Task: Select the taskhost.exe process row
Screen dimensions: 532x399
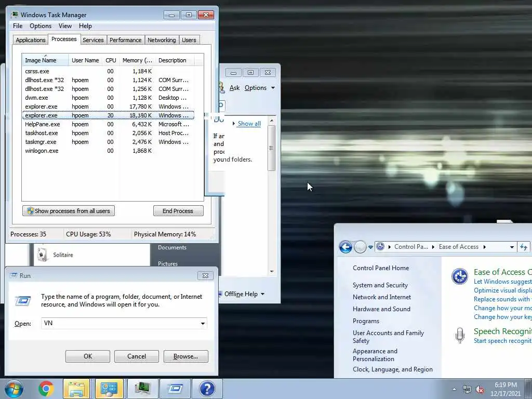Action: 108,133
